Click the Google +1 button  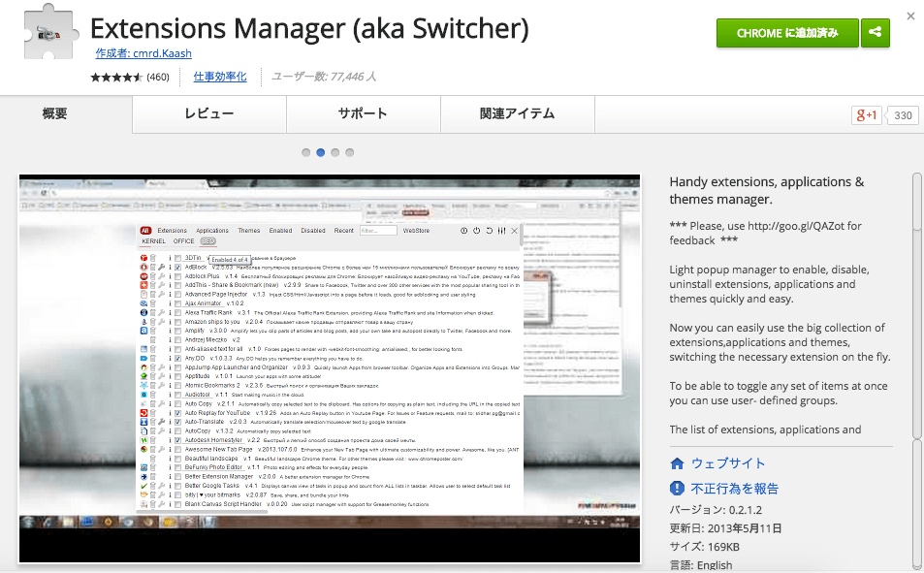(866, 115)
